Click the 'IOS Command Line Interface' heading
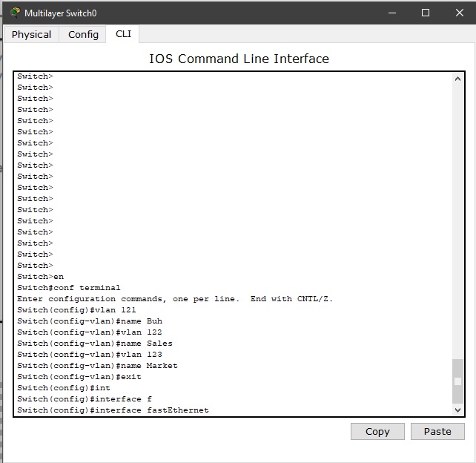This screenshot has width=476, height=463. pyautogui.click(x=239, y=59)
